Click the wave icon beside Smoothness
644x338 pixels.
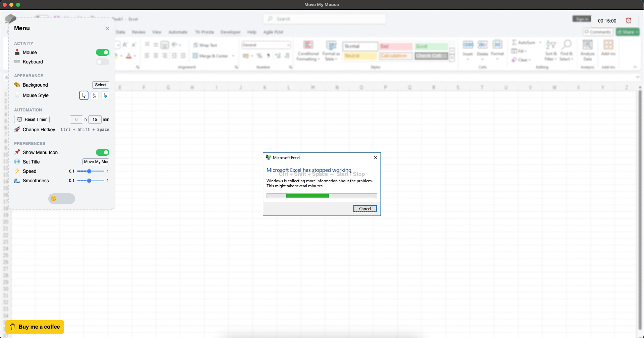click(x=17, y=181)
